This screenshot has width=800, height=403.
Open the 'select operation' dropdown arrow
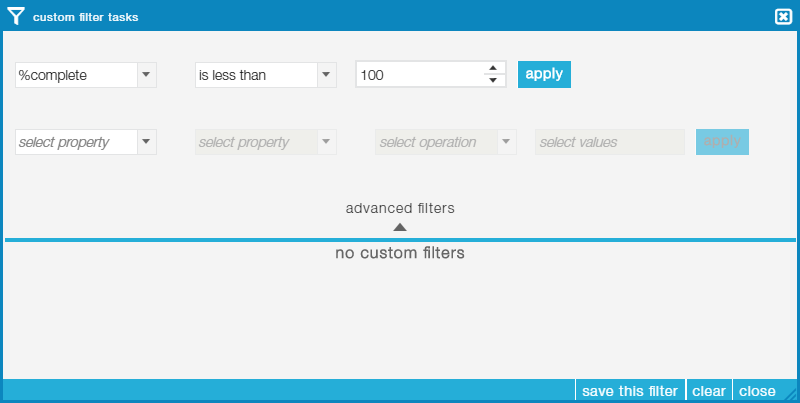tap(506, 142)
